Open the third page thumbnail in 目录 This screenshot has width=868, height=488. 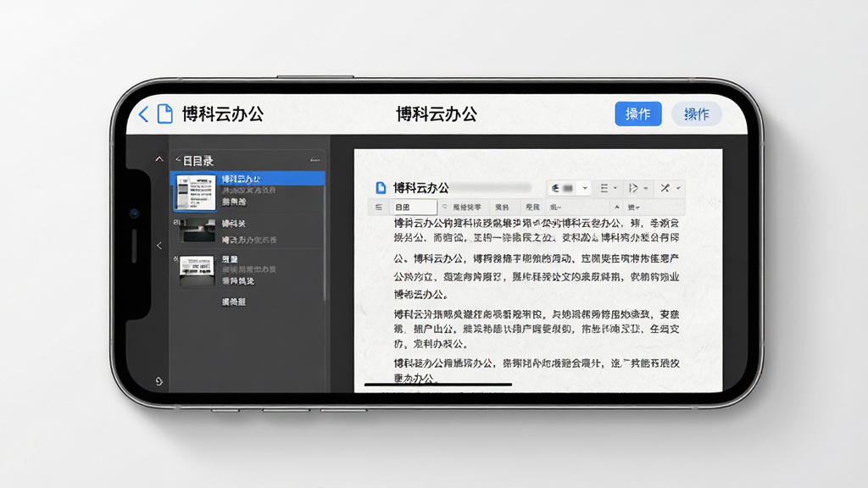197,270
